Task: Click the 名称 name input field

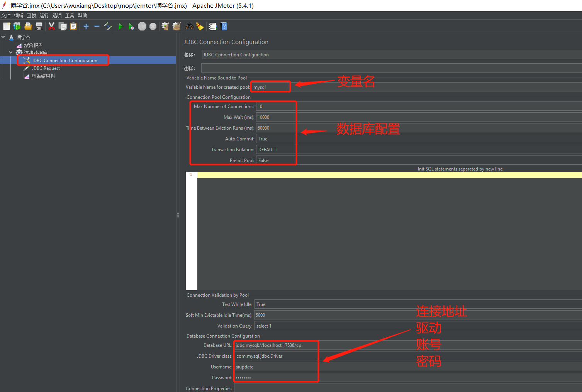Action: tap(392, 55)
